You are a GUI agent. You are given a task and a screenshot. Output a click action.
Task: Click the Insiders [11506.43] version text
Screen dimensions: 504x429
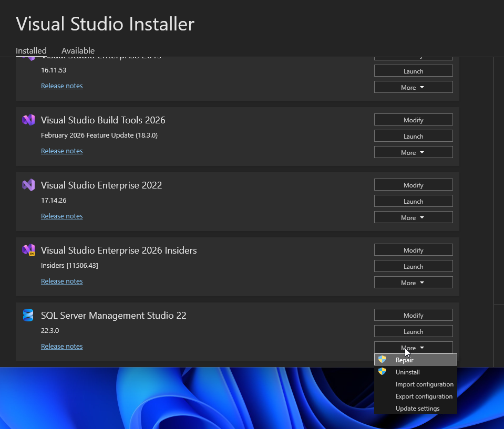[69, 266]
